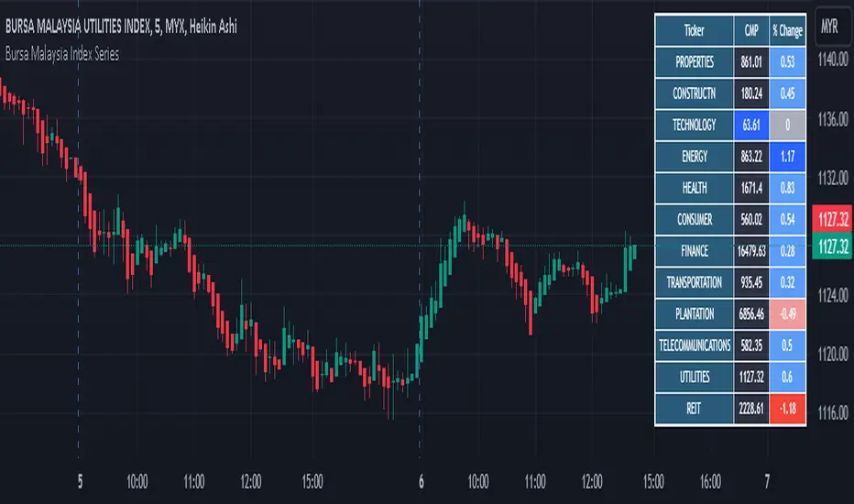The width and height of the screenshot is (854, 504).
Task: Click the 1127.32 UTILITIES table price
Action: pos(751,377)
